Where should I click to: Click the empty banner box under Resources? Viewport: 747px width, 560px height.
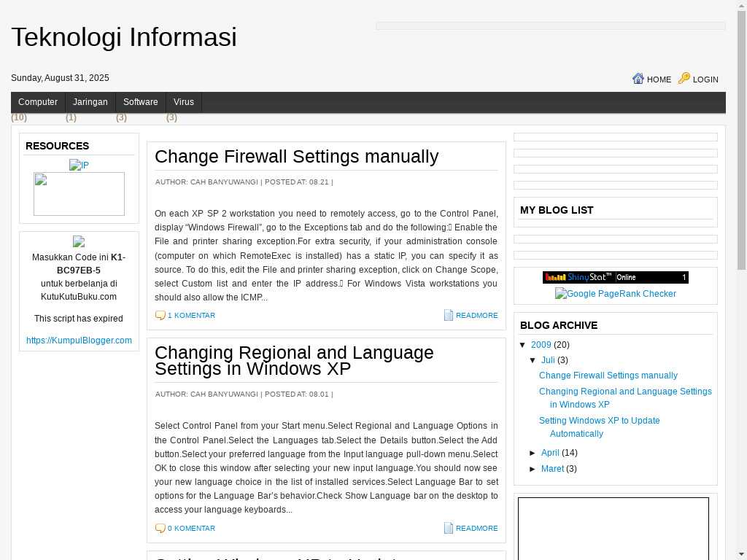coord(79,194)
